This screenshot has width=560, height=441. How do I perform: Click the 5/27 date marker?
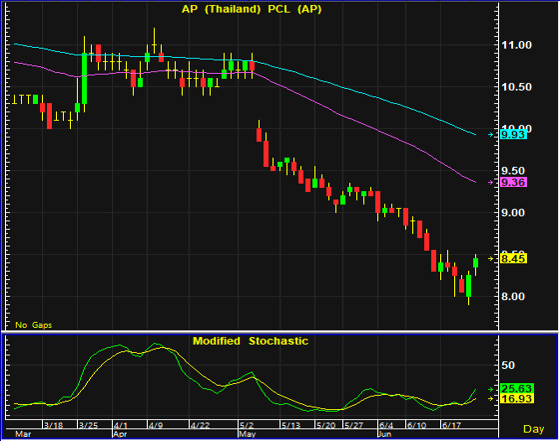354,425
